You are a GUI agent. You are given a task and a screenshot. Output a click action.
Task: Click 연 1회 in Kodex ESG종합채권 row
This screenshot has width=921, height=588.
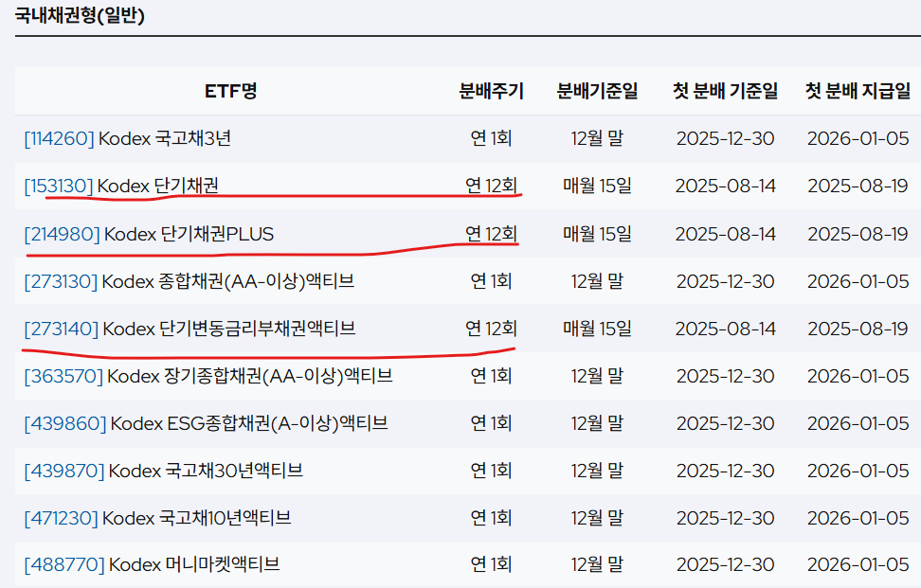click(491, 423)
